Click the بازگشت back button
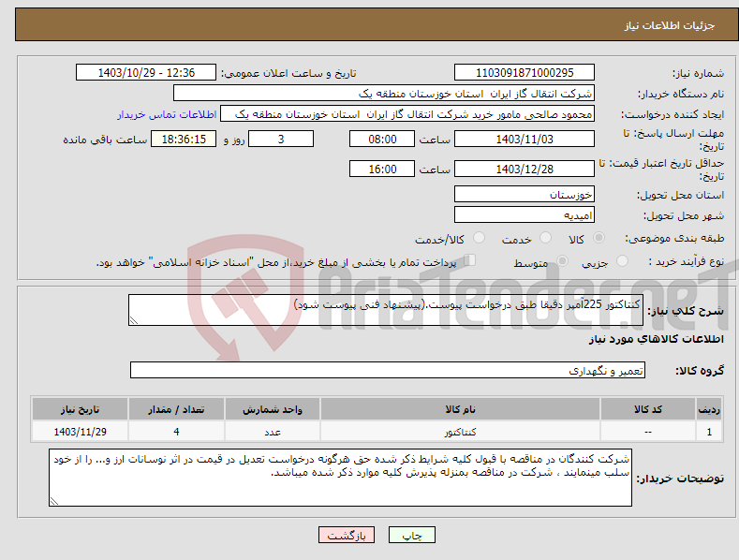 point(347,535)
